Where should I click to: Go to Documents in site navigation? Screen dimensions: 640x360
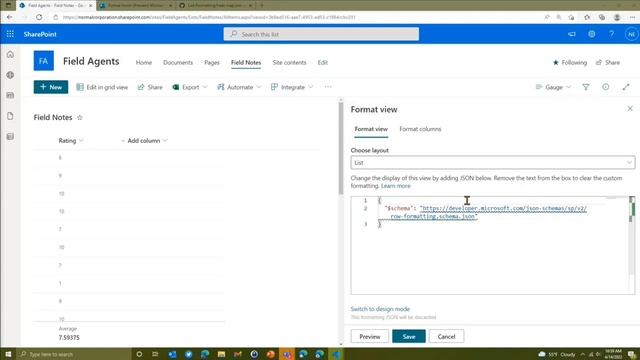pyautogui.click(x=178, y=62)
